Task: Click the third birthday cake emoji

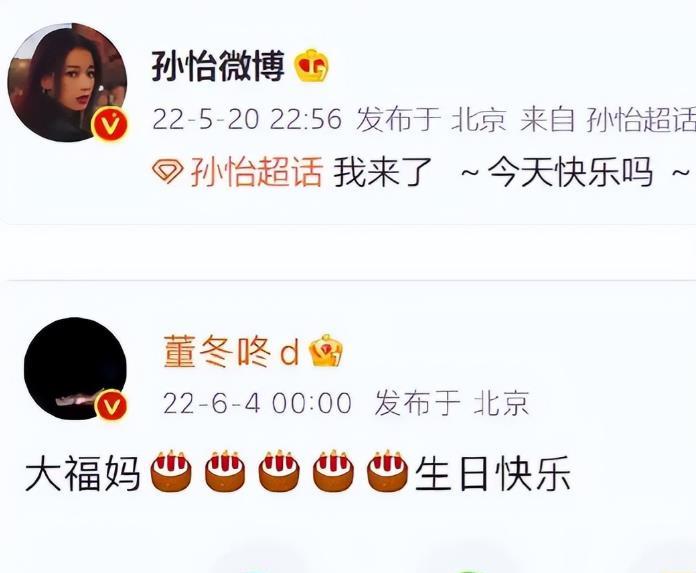Action: tap(279, 471)
